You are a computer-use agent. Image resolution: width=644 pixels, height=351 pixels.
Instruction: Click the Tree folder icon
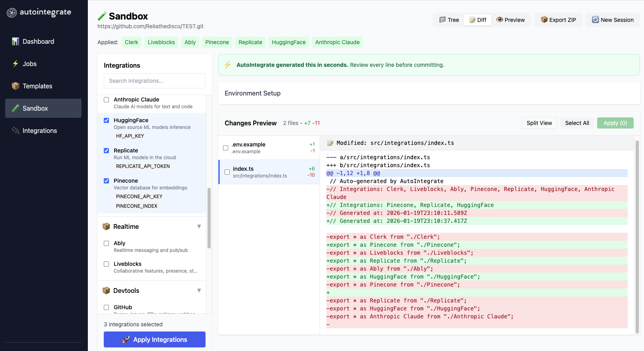pyautogui.click(x=442, y=19)
